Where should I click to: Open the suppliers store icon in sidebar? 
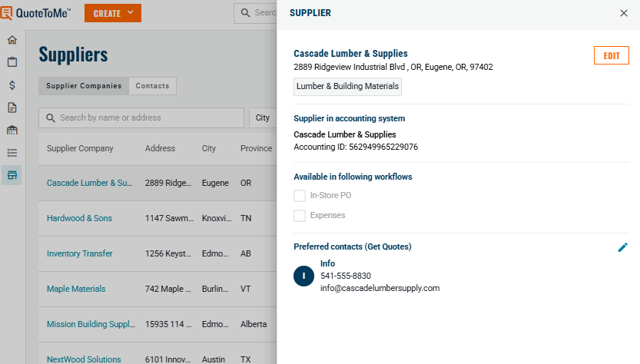[x=12, y=175]
